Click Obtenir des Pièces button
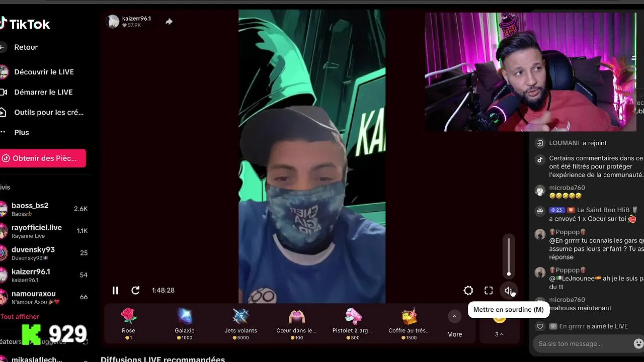 tap(43, 158)
